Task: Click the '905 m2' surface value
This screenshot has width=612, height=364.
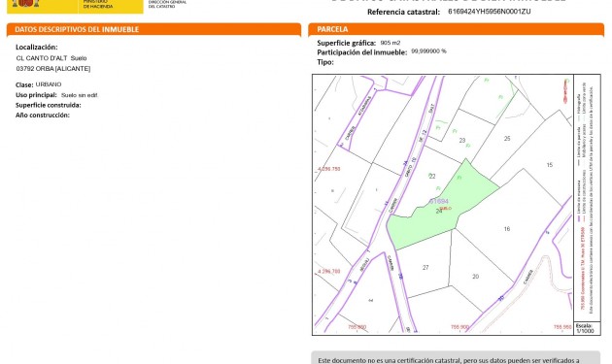Action: tap(391, 43)
